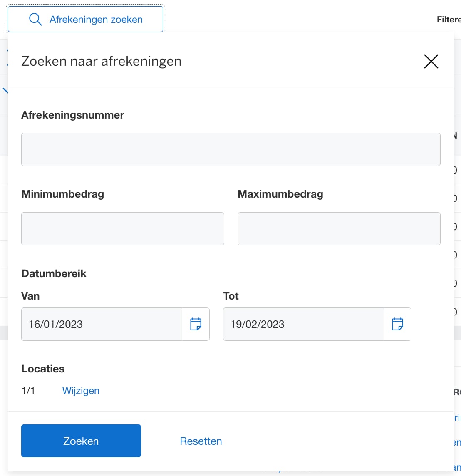Open the calendar picker for the Van date
461x476 pixels.
click(196, 324)
